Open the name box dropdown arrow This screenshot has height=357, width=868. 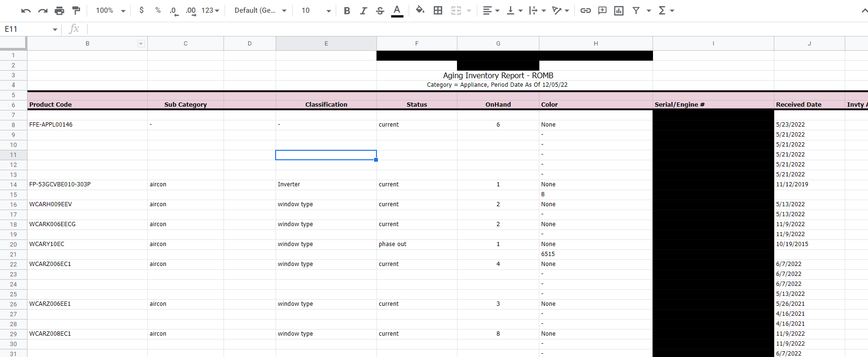click(55, 29)
